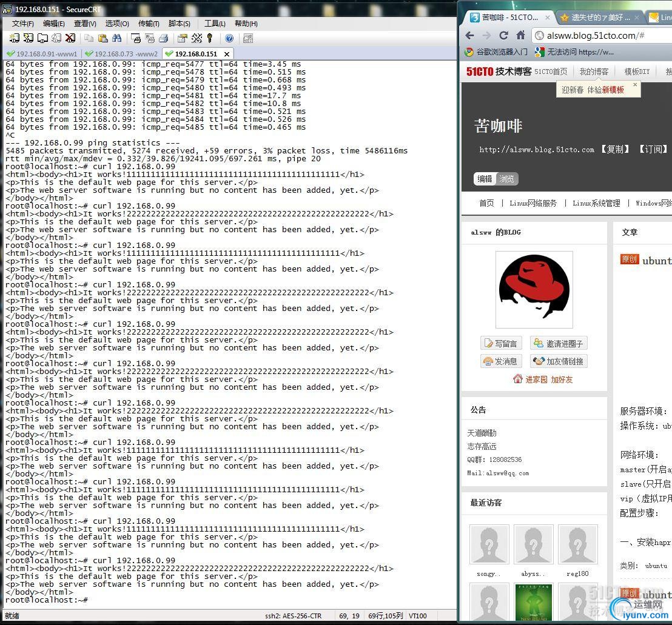Click the Paste clipboard icon
The width and height of the screenshot is (672, 625).
[x=103, y=39]
